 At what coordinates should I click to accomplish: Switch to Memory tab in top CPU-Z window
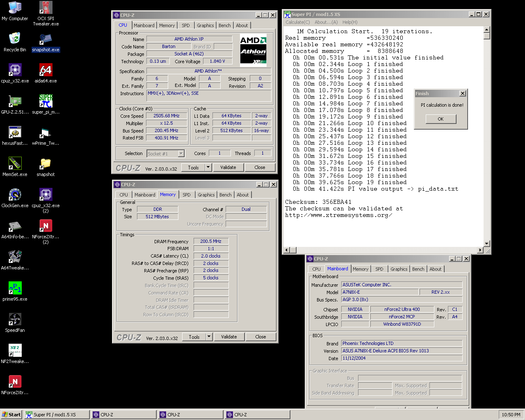tap(167, 25)
